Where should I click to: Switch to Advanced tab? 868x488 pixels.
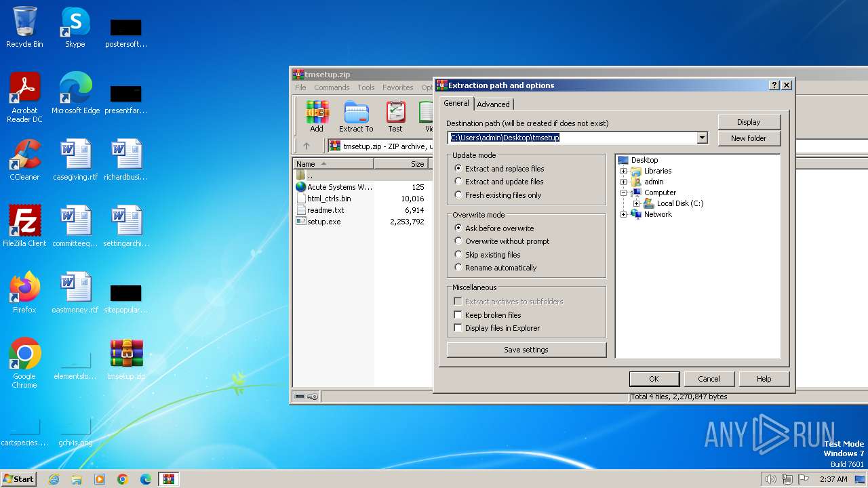493,104
